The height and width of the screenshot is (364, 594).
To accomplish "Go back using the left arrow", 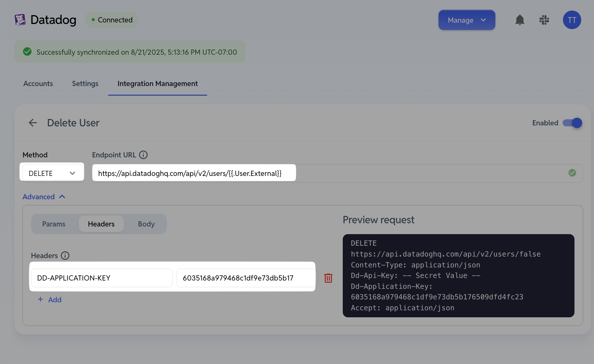I will point(33,123).
